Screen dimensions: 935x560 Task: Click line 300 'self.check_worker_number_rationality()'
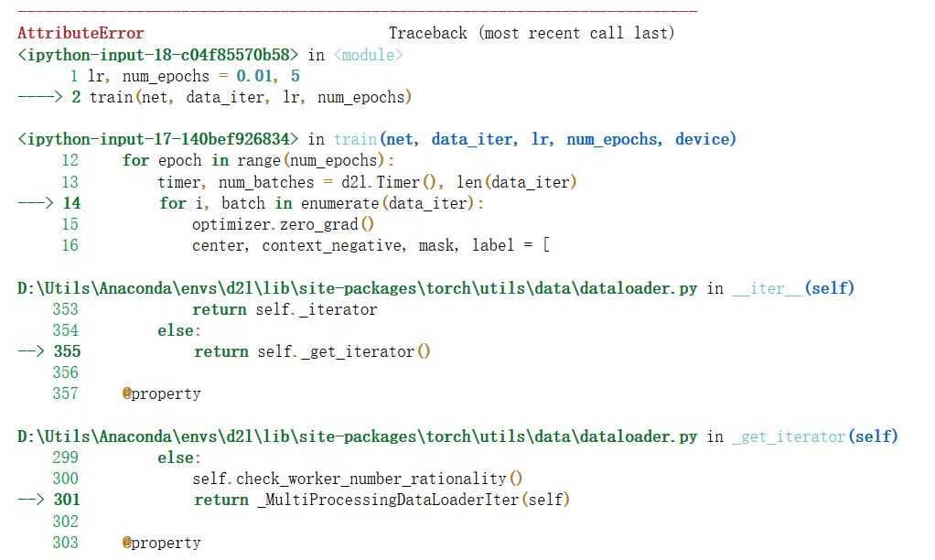357,479
